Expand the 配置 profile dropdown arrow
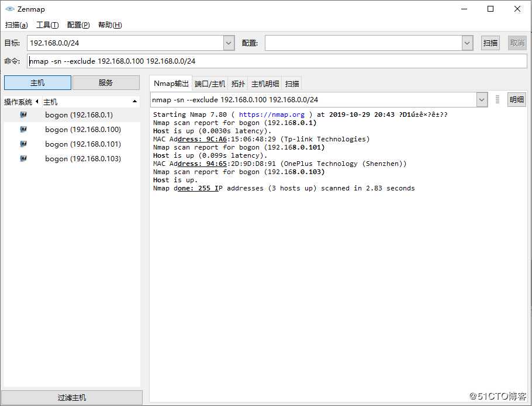This screenshot has width=532, height=406. pyautogui.click(x=467, y=43)
